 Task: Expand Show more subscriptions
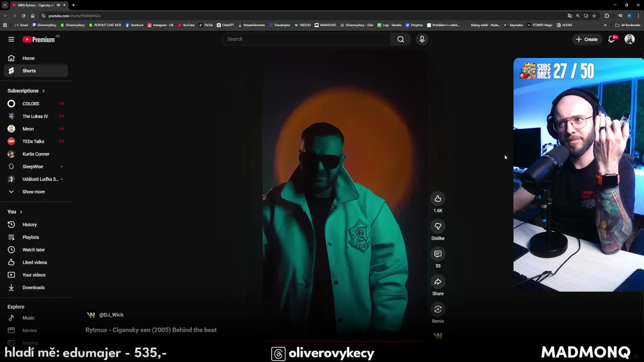(x=36, y=192)
